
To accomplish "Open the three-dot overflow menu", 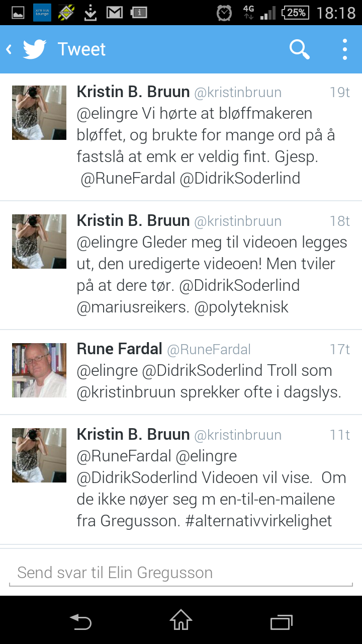I will pos(345,49).
